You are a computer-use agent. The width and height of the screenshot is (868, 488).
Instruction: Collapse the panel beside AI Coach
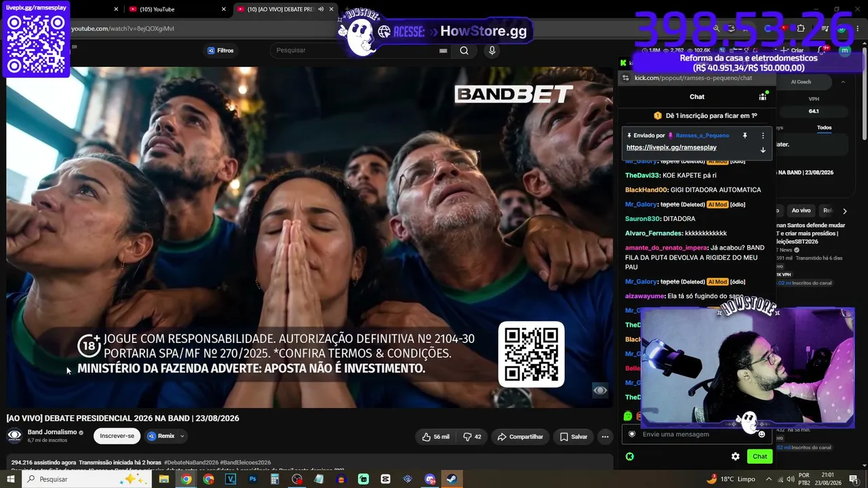843,82
